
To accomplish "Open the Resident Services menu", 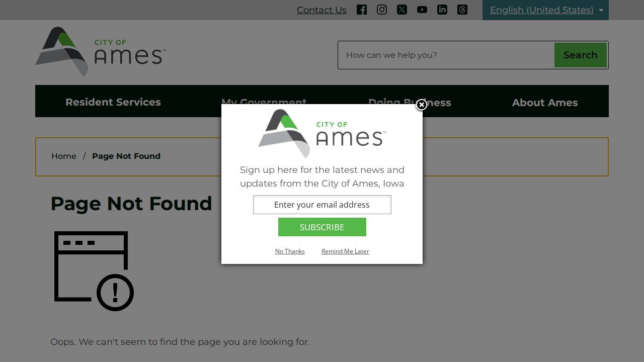I will tap(113, 102).
